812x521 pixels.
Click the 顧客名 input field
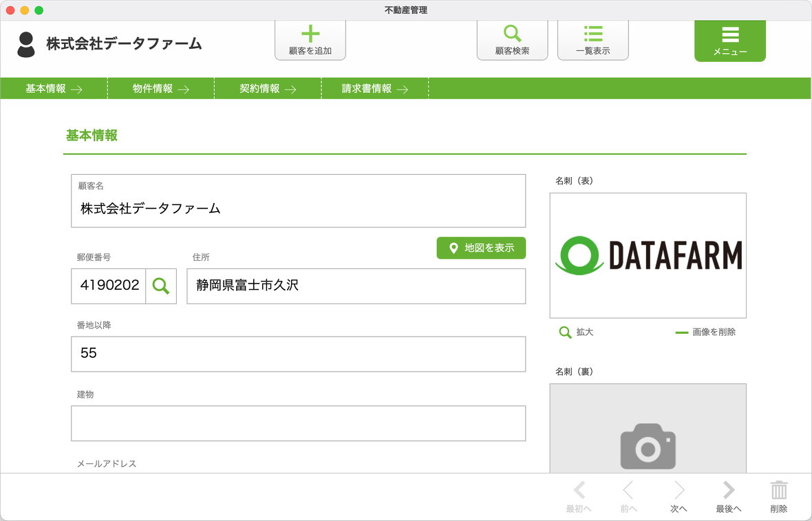(x=298, y=209)
